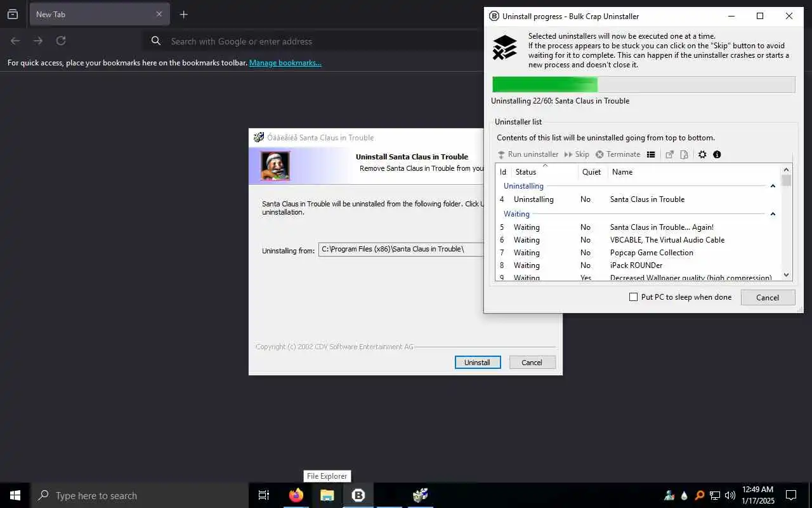Go forward in Firefox
This screenshot has height=508, width=812.
pyautogui.click(x=38, y=41)
